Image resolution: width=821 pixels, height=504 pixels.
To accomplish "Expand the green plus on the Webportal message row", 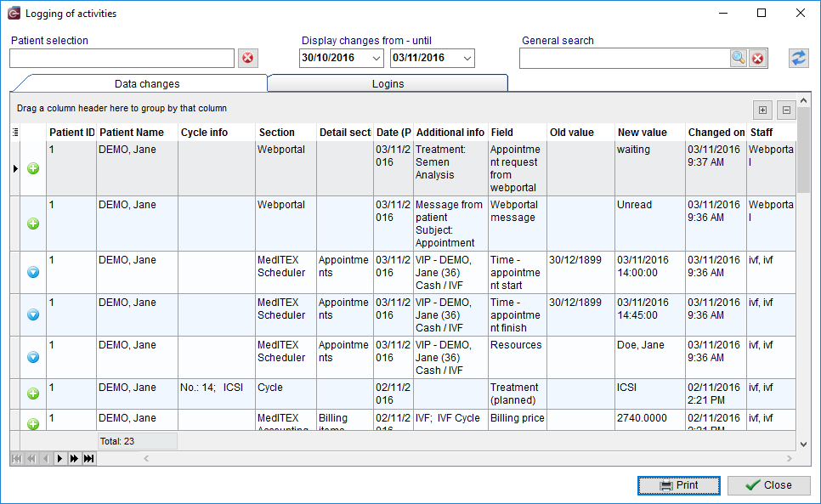I will tap(33, 224).
